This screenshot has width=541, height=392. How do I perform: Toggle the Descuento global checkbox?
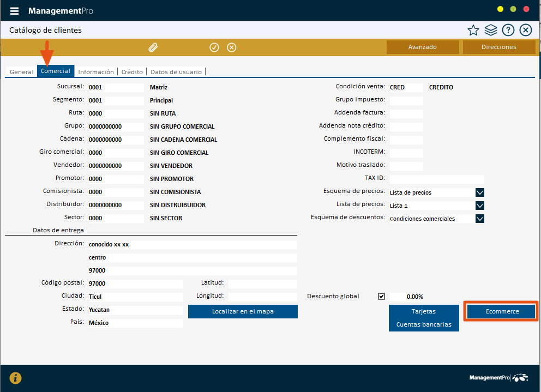coord(381,296)
